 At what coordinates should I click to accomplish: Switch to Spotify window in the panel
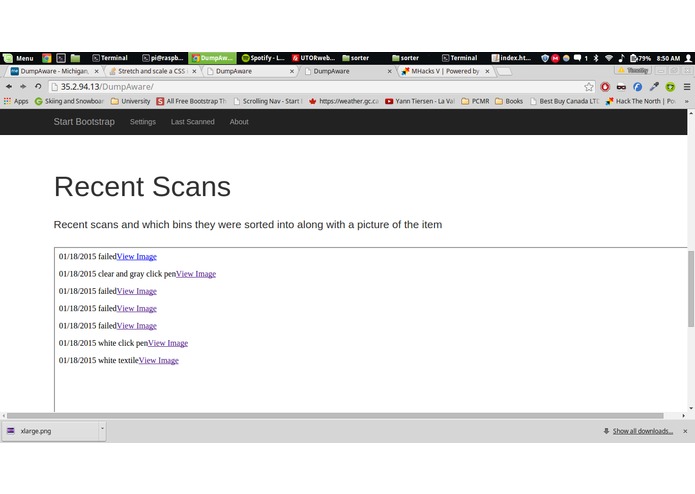coord(263,58)
